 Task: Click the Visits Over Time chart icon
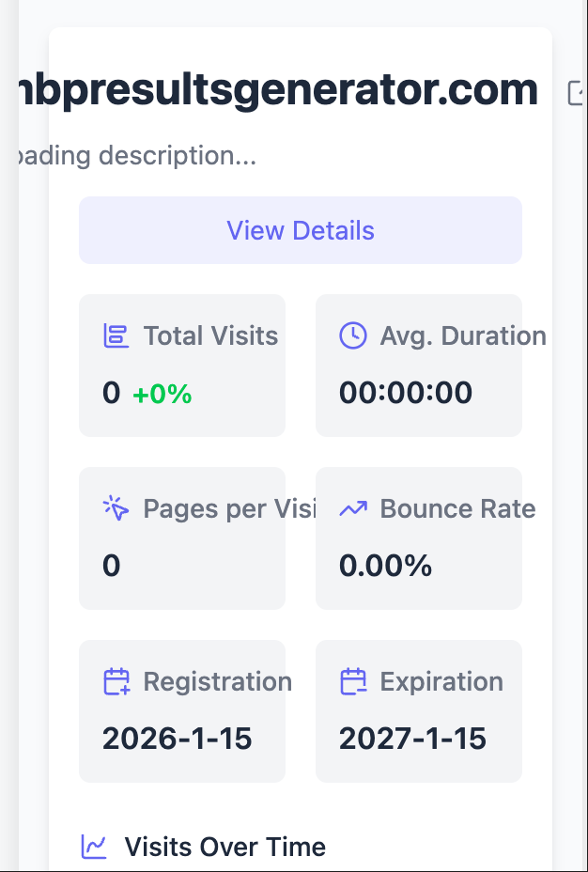(x=94, y=847)
